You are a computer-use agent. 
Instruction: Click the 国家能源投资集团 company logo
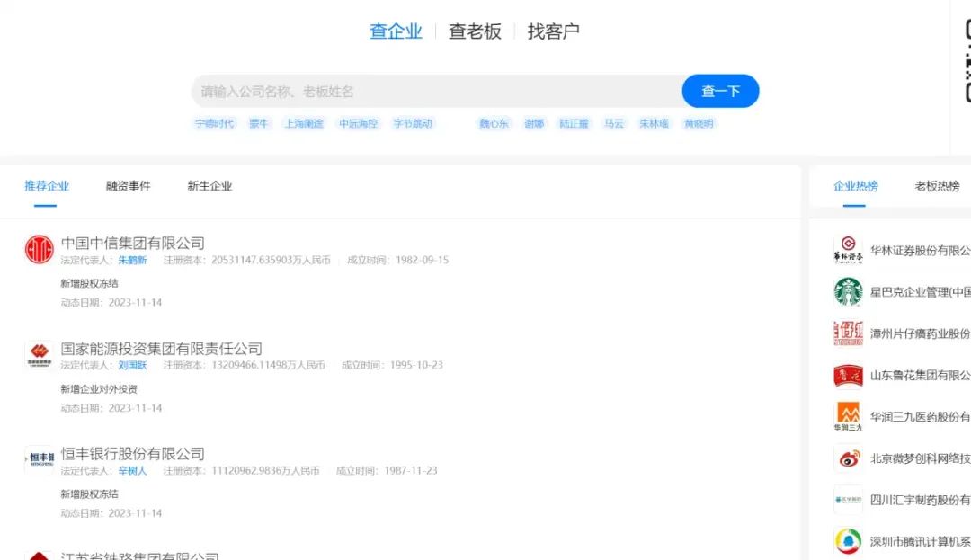pyautogui.click(x=39, y=355)
